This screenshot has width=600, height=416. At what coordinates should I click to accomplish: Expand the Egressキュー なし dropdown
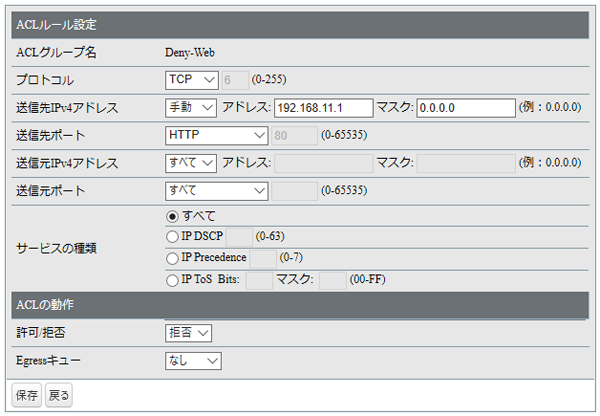click(193, 360)
